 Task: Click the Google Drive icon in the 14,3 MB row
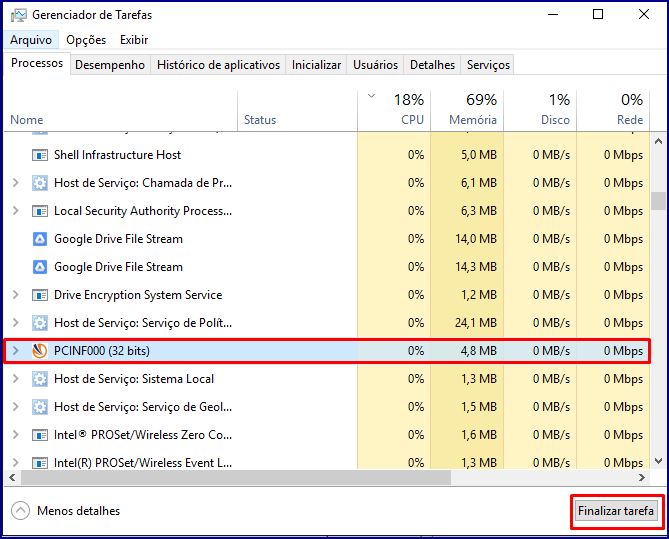point(40,267)
